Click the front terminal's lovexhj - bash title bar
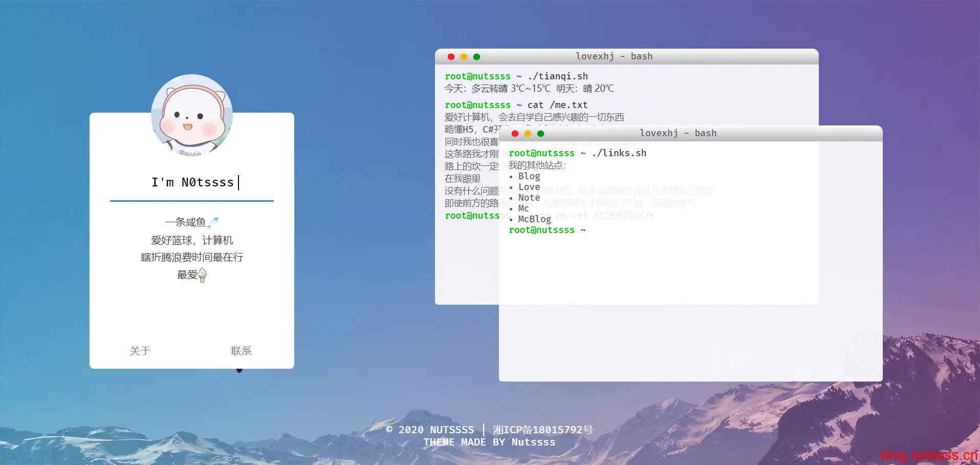Screen dimensions: 980x465 pos(678,133)
